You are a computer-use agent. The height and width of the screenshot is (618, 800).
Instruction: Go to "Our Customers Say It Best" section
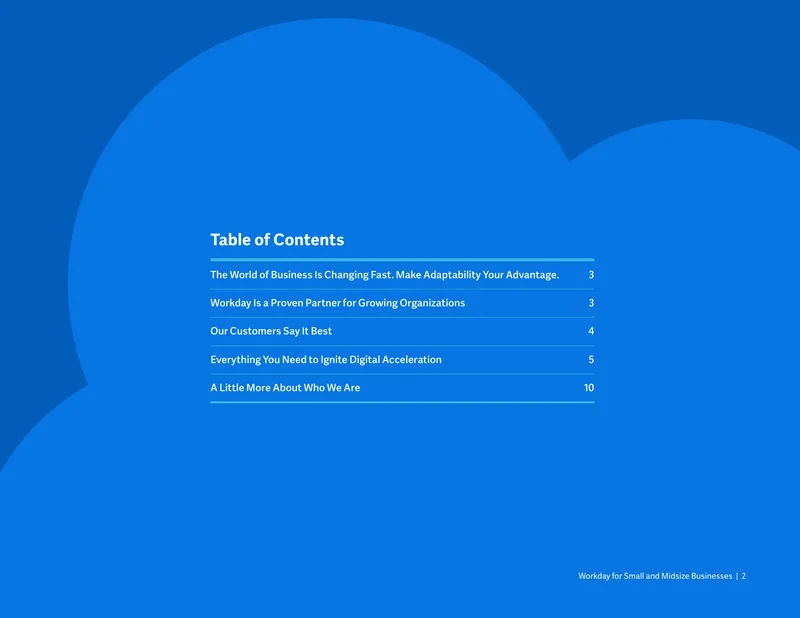[x=271, y=331]
